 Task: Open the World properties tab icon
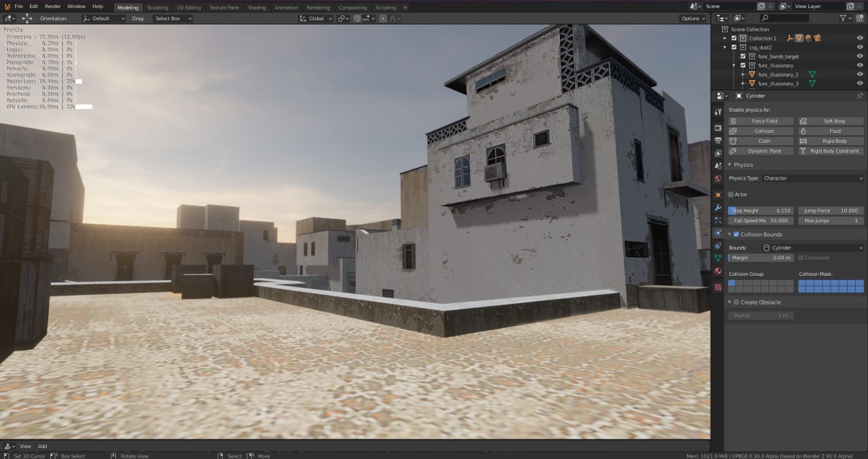pyautogui.click(x=718, y=179)
